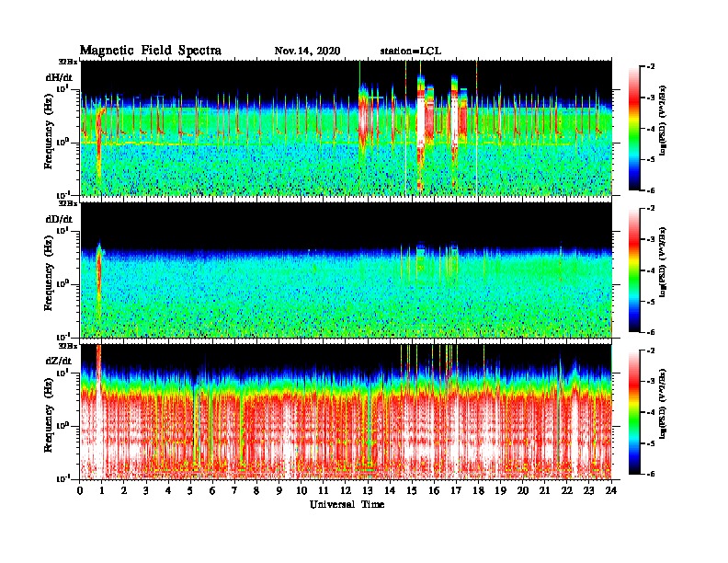Click the "station=LCL" label

click(x=411, y=51)
